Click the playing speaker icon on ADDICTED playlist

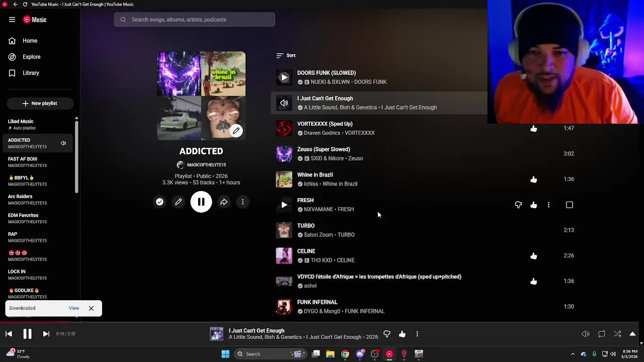pyautogui.click(x=63, y=143)
